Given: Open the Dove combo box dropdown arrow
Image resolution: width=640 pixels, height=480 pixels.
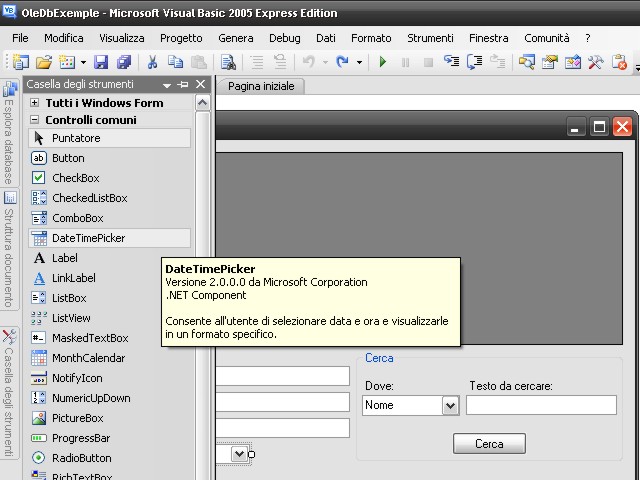Looking at the screenshot, I should [450, 406].
